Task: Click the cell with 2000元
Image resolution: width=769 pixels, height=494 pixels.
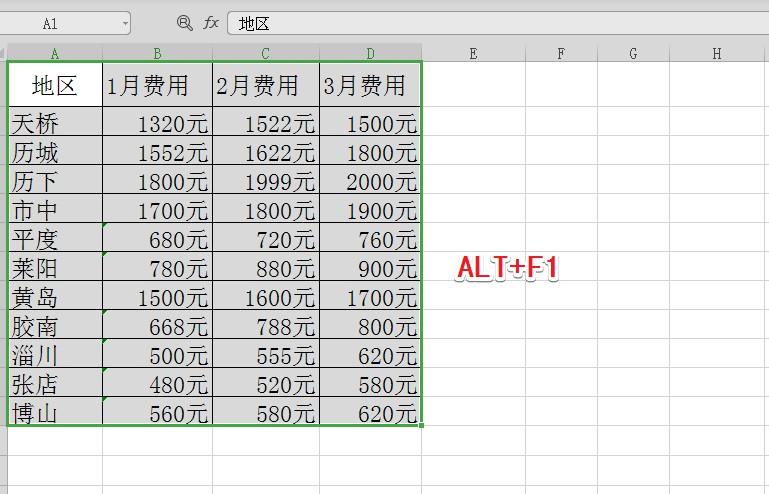Action: point(370,179)
